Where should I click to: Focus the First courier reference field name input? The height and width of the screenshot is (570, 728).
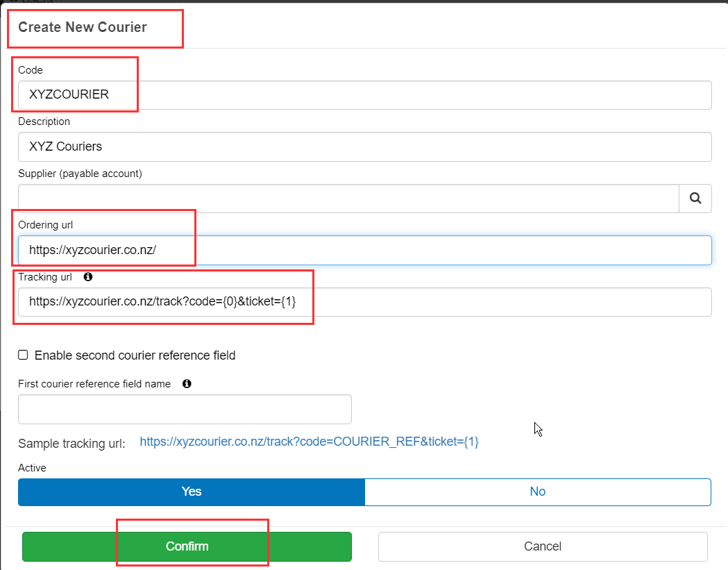pos(185,409)
